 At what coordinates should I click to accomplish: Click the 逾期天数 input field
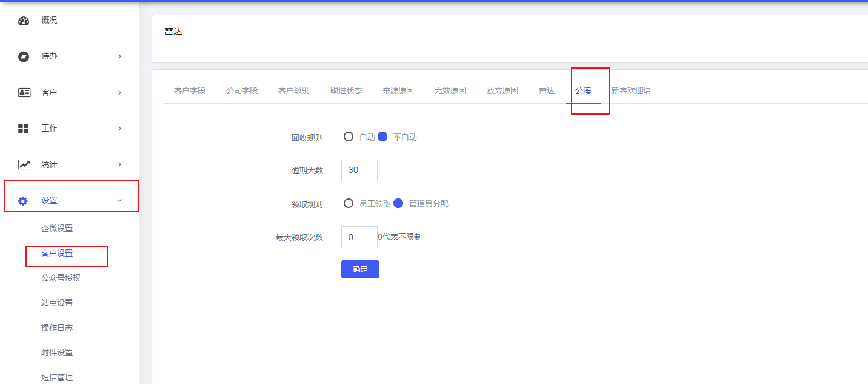[x=359, y=170]
